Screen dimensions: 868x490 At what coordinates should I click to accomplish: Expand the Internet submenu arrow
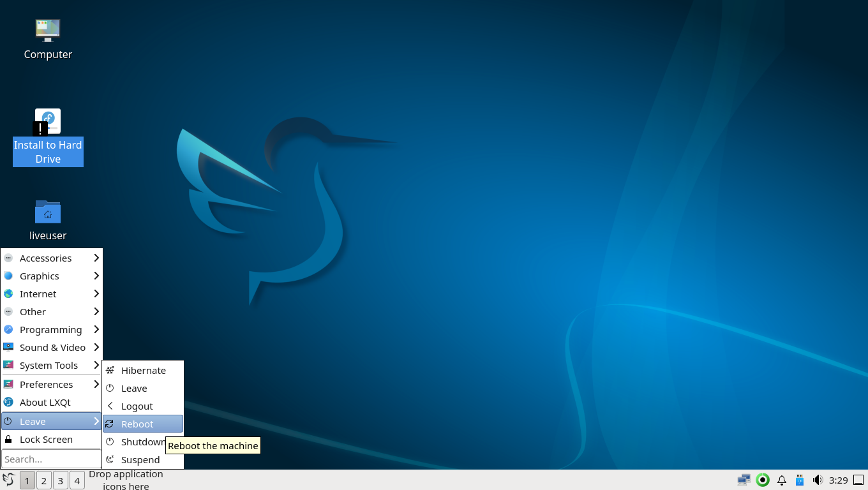click(x=96, y=293)
